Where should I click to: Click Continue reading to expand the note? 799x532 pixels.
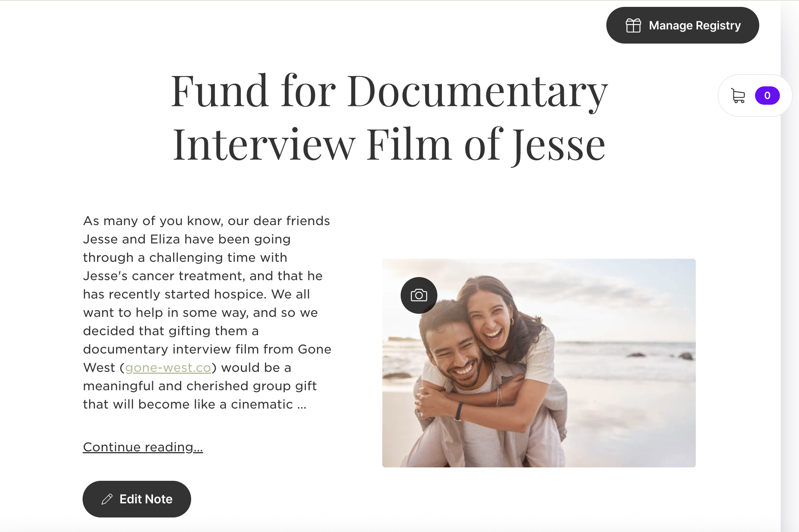point(143,447)
